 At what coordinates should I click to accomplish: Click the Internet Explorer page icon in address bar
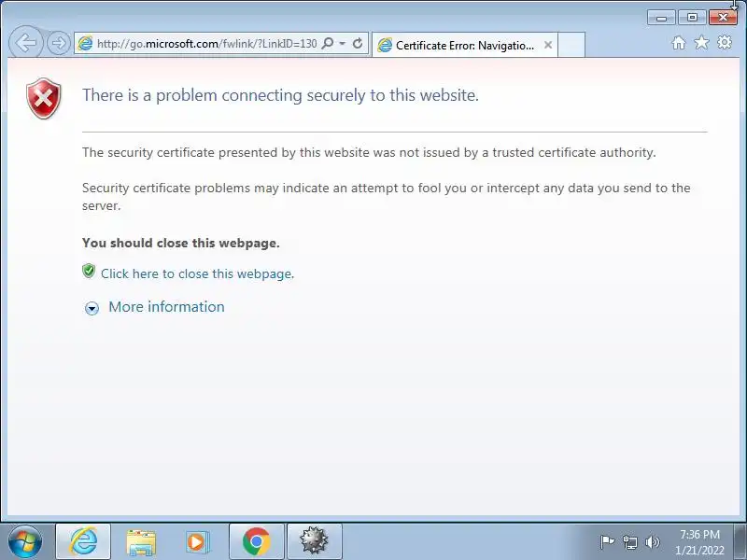coord(85,44)
